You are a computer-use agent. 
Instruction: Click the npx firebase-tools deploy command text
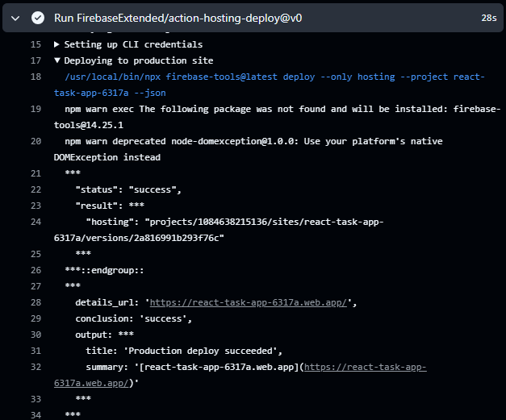point(269,85)
